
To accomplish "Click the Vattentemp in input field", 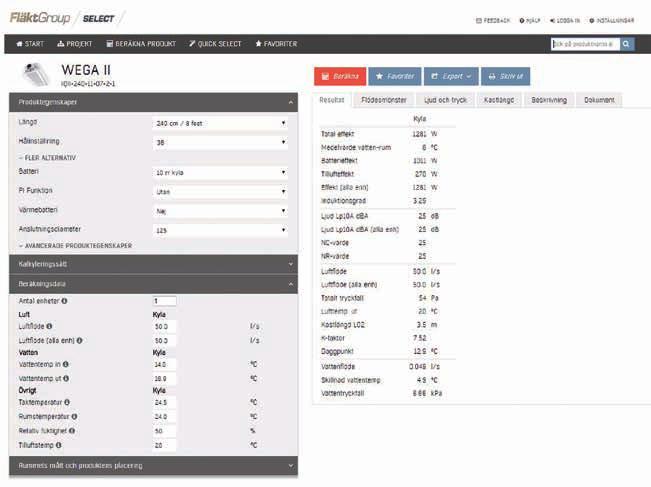I will coord(164,365).
